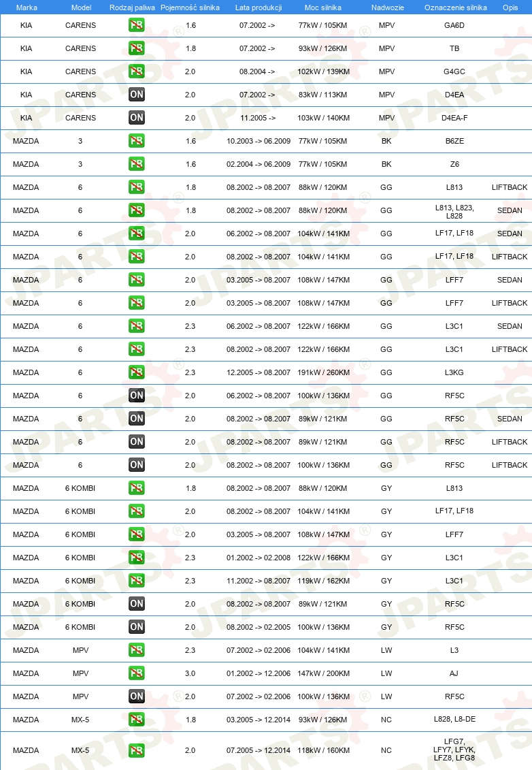Click the petrol icon in the Mazda 6 LFF7 LIFTBACK row

tap(137, 303)
